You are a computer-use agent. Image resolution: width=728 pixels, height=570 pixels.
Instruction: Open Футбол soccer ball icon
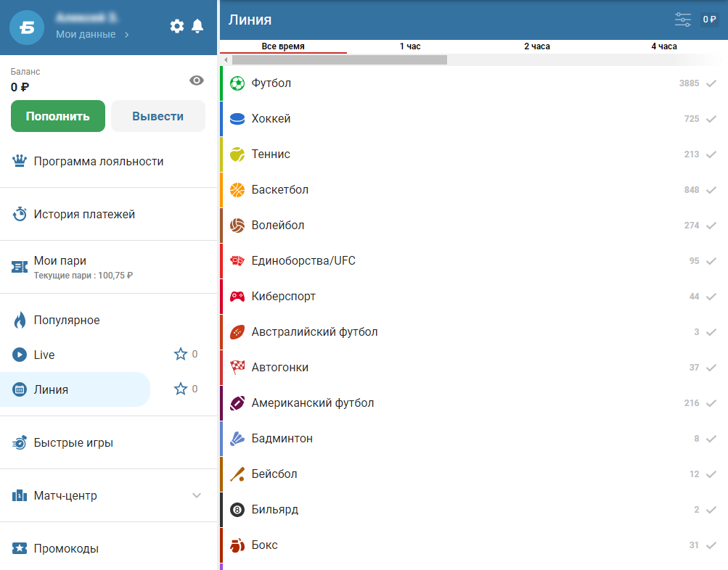click(x=237, y=83)
